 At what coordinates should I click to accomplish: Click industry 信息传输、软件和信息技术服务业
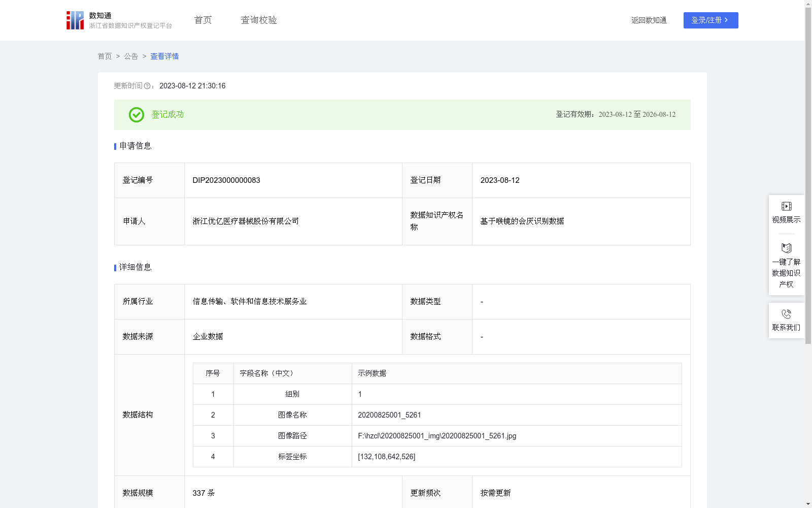(x=250, y=302)
